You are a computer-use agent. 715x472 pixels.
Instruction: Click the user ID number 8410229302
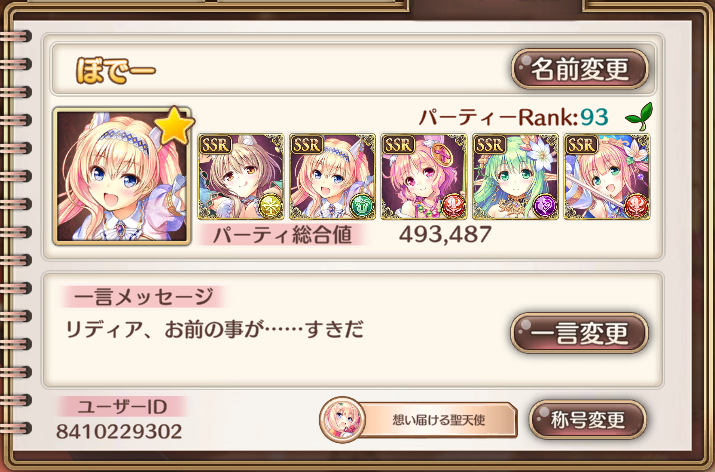tap(119, 431)
